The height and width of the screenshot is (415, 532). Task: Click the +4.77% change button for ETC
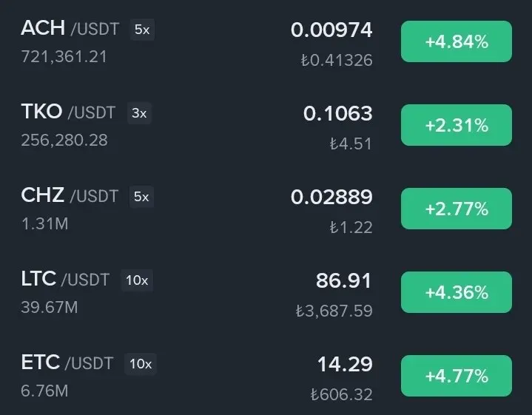point(457,376)
